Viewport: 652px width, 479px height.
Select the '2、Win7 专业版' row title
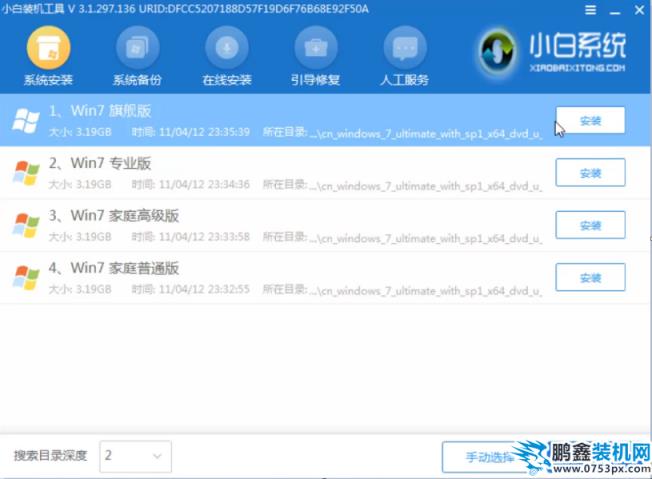(100, 163)
